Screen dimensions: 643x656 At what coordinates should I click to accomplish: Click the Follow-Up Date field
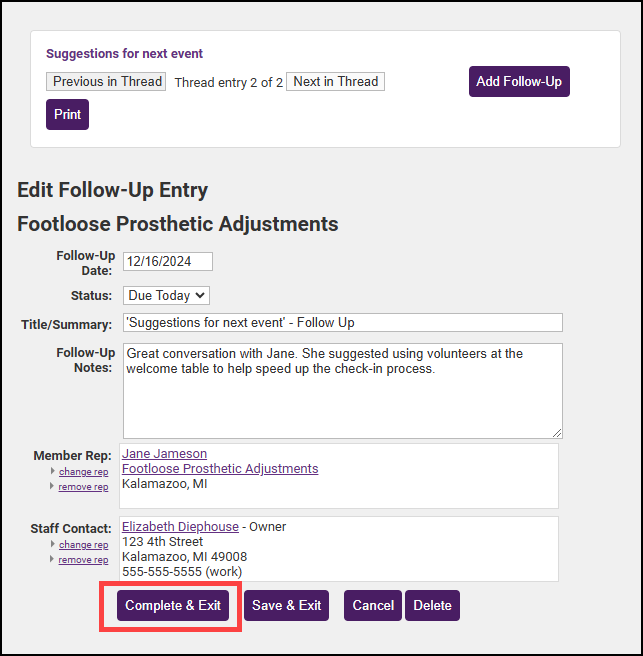(x=168, y=261)
